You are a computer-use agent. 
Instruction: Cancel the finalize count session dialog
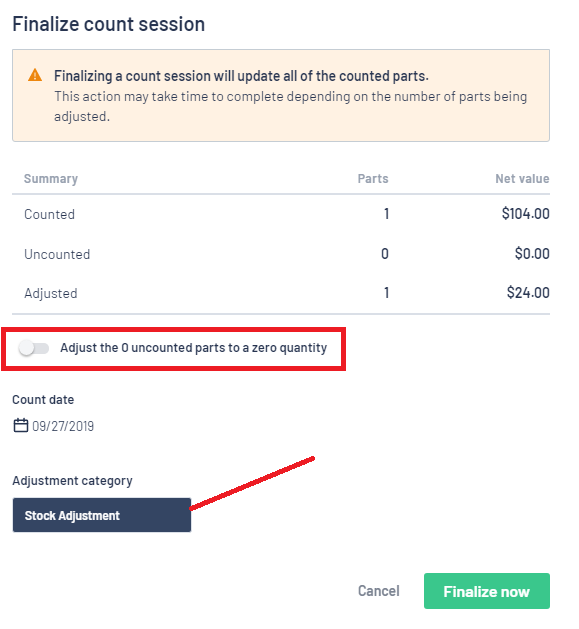pos(378,591)
